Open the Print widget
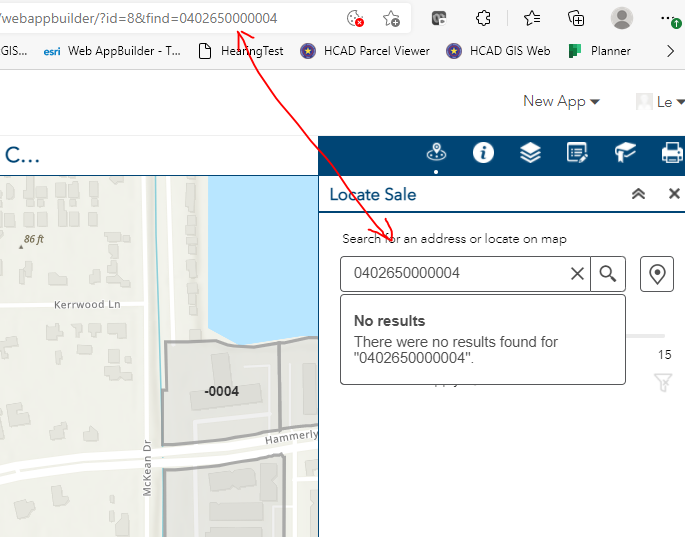Viewport: 685px width, 537px height. [x=672, y=153]
